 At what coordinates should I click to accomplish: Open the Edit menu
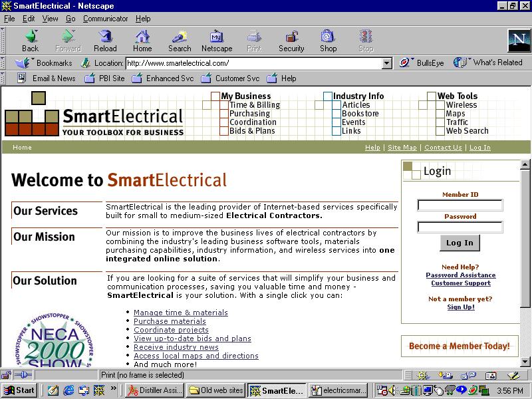pos(29,19)
